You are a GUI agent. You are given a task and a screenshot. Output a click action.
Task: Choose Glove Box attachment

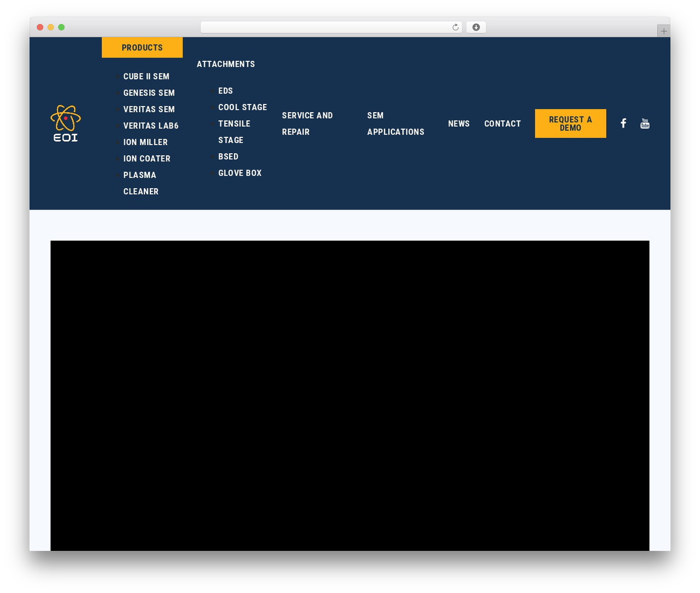[x=240, y=173]
